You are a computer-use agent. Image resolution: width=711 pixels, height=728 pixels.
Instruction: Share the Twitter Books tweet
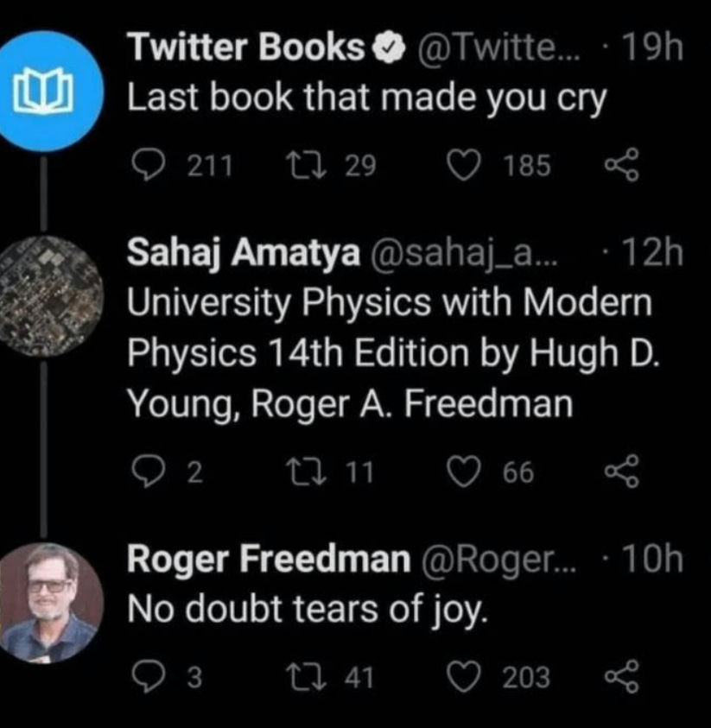click(x=622, y=165)
